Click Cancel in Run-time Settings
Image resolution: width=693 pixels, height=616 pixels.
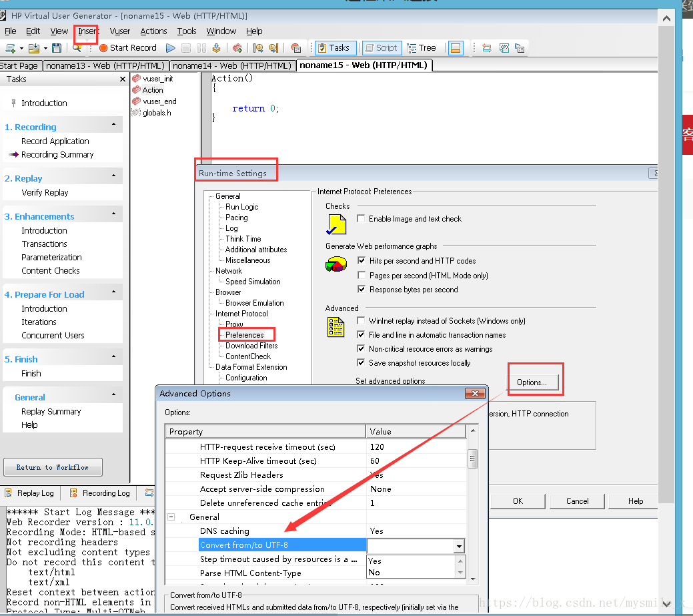(577, 501)
